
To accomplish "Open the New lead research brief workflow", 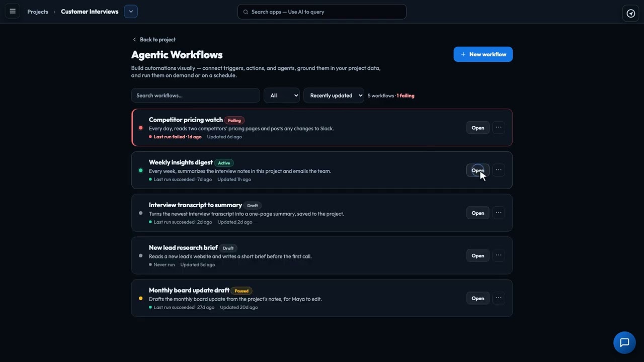I will (x=477, y=256).
